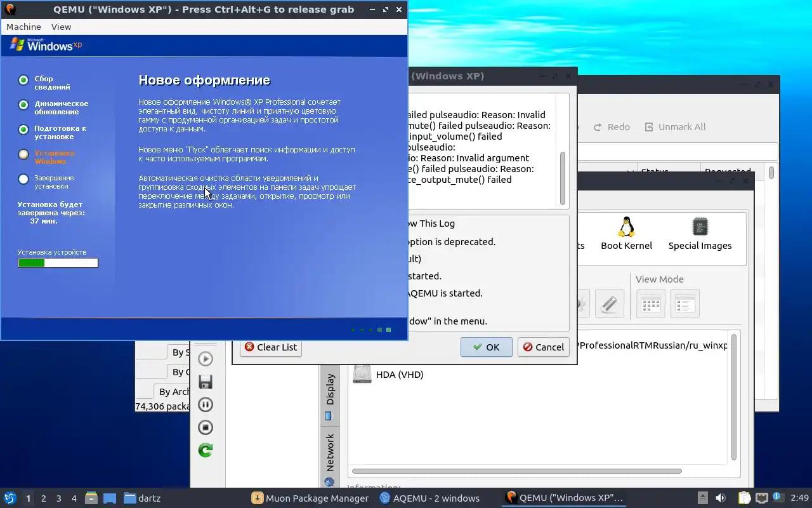Switch to AQEMU windows group in taskbar
This screenshot has width=812, height=508.
[x=429, y=498]
